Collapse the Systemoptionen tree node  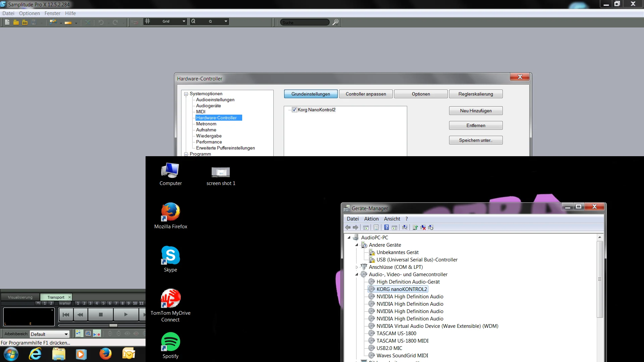point(186,94)
